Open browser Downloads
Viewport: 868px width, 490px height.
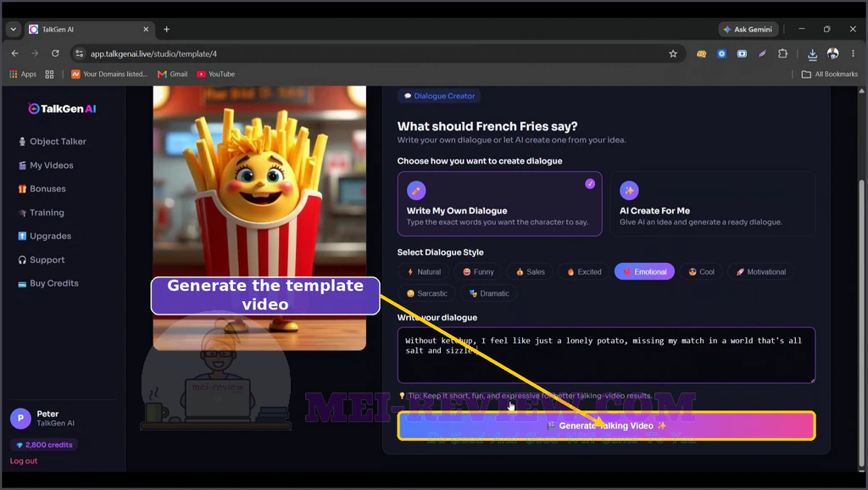point(812,53)
